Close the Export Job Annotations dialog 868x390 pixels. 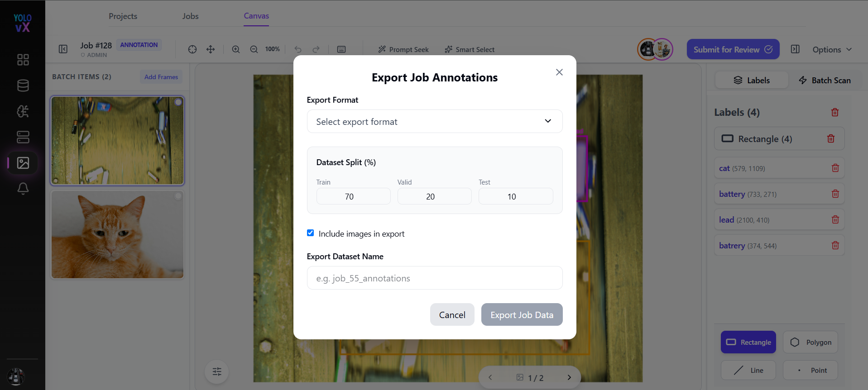coord(559,72)
